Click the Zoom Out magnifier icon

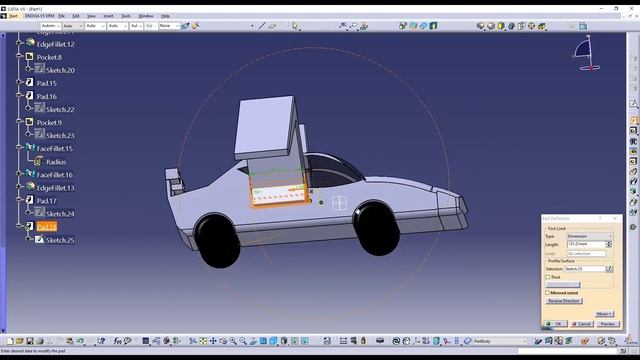(x=243, y=341)
